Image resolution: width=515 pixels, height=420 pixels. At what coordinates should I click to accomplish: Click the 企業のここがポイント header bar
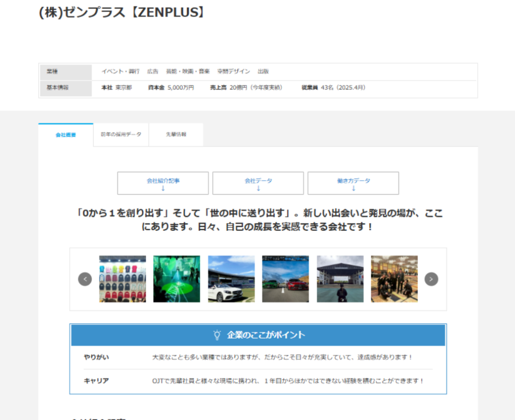(x=258, y=335)
